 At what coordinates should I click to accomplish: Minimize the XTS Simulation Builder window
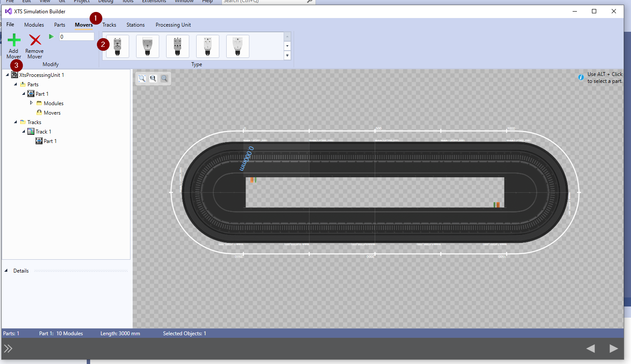click(574, 11)
